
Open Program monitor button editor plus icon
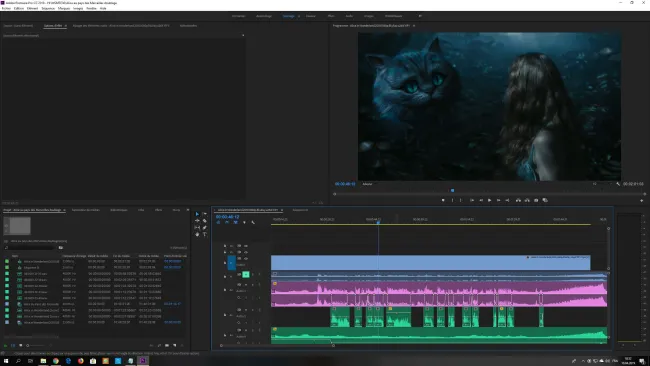click(x=642, y=201)
